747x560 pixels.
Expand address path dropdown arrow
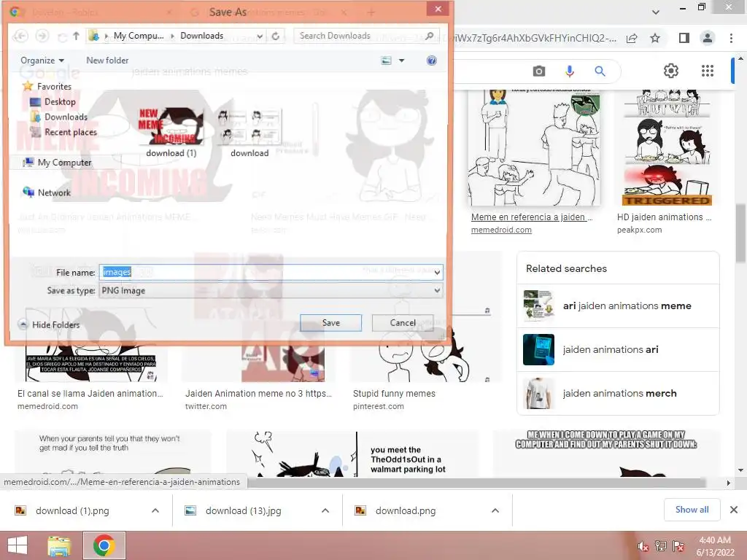click(x=260, y=36)
